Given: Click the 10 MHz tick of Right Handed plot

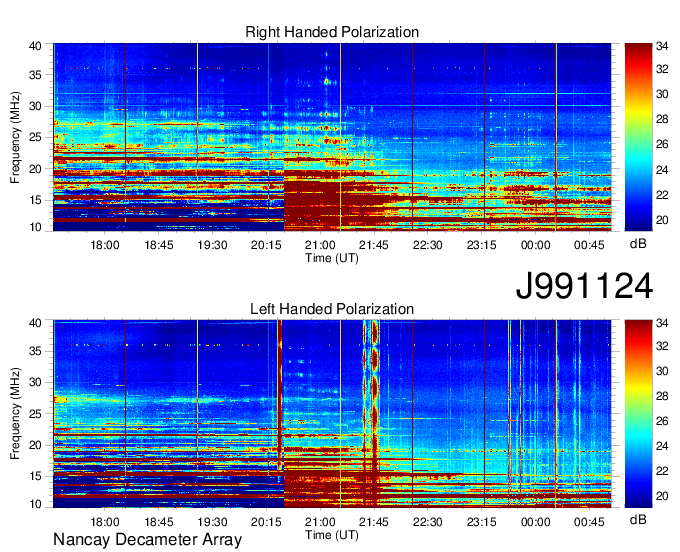Looking at the screenshot, I should (35, 227).
